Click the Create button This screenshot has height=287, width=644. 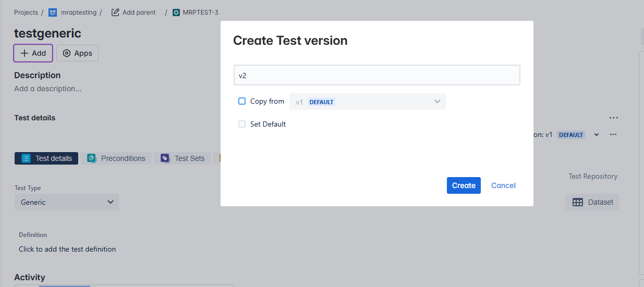(x=464, y=185)
